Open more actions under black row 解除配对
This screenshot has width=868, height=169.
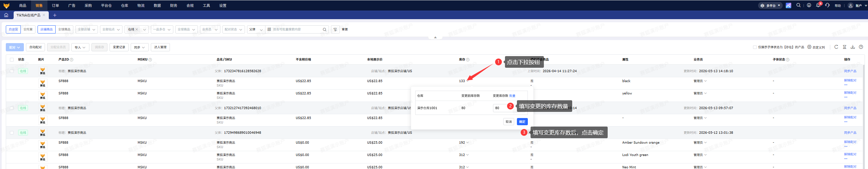coord(846,84)
